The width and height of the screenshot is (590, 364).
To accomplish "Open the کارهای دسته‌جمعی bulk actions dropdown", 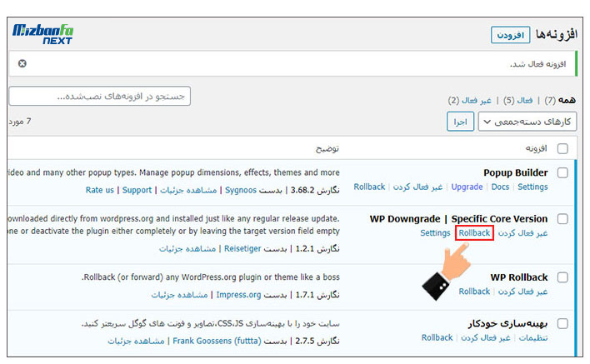I will pyautogui.click(x=527, y=122).
